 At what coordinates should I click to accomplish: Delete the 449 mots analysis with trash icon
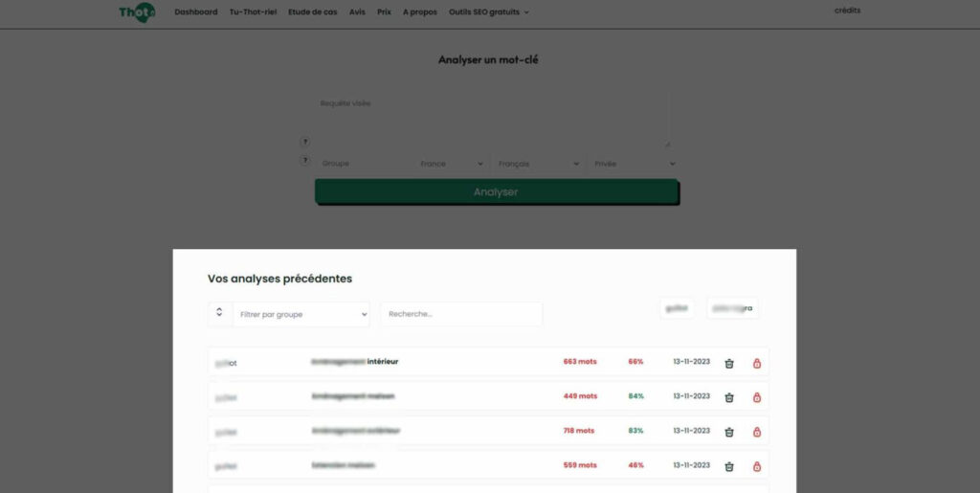coord(729,397)
